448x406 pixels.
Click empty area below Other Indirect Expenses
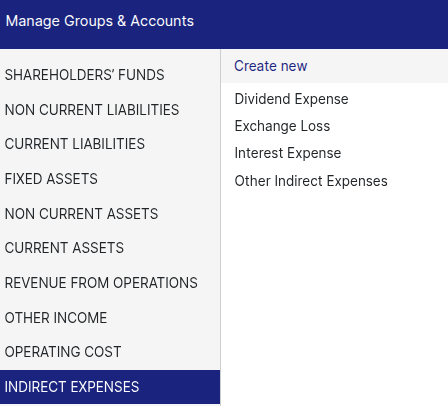(335, 293)
